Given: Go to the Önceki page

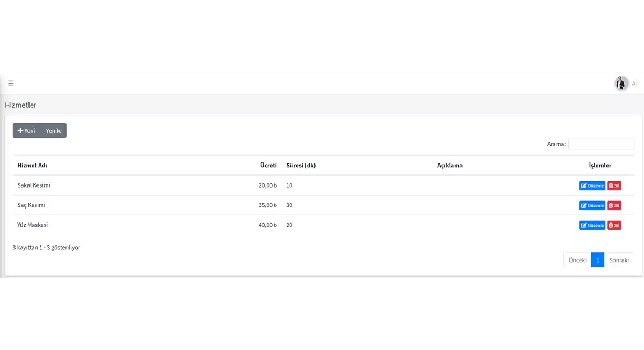Looking at the screenshot, I should point(577,260).
